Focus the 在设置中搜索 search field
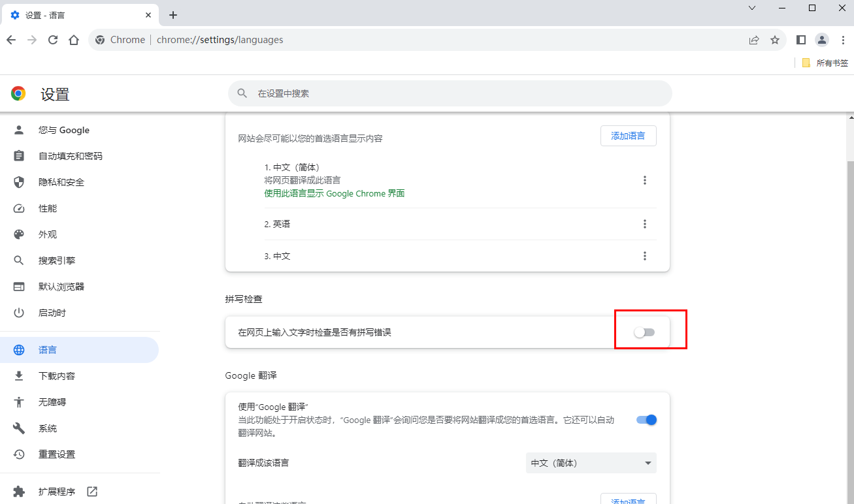 pyautogui.click(x=450, y=93)
